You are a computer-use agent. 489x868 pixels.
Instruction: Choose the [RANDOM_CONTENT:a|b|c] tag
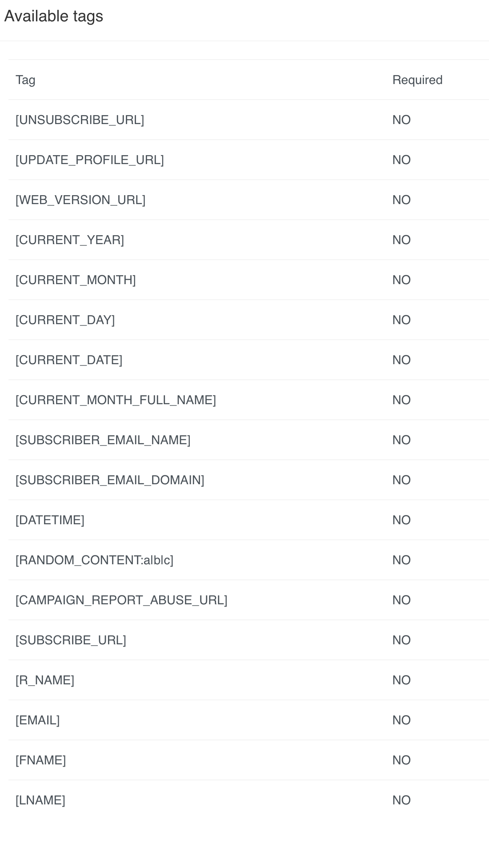pos(94,560)
